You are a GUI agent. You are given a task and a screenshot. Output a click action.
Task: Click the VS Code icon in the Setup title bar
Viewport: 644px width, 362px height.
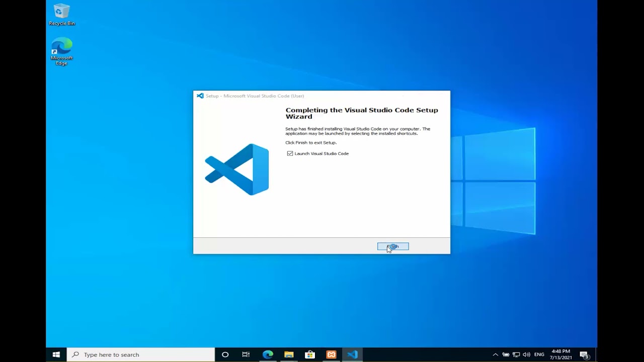200,96
